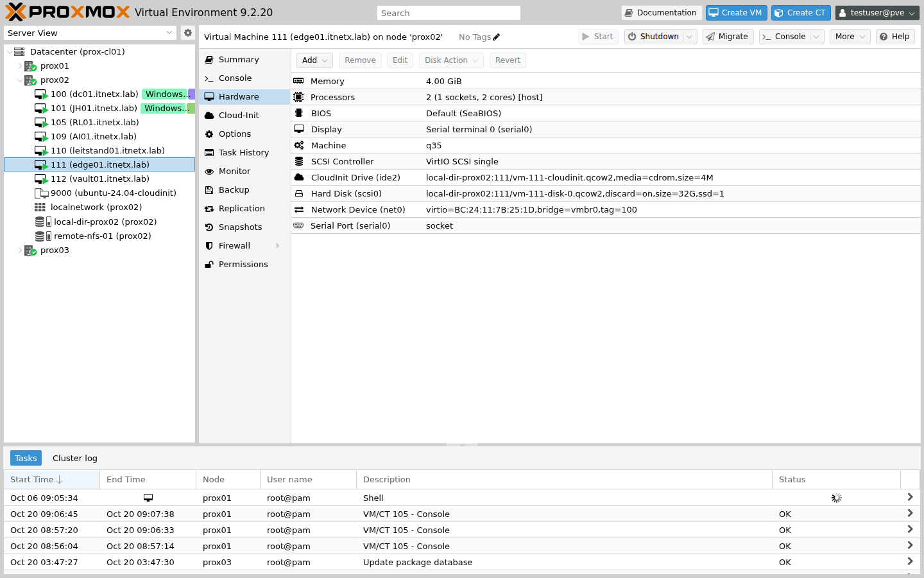Open the Add hardware dropdown
The height and width of the screenshot is (578, 924).
click(x=314, y=60)
